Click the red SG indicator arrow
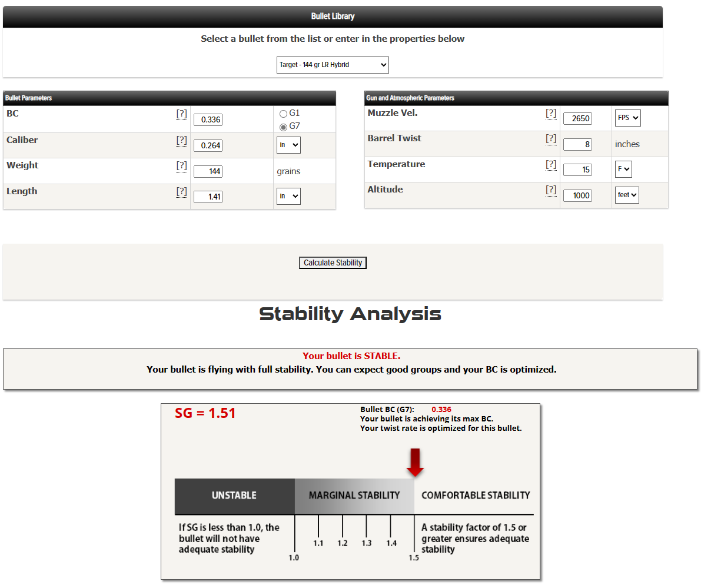 (x=415, y=462)
